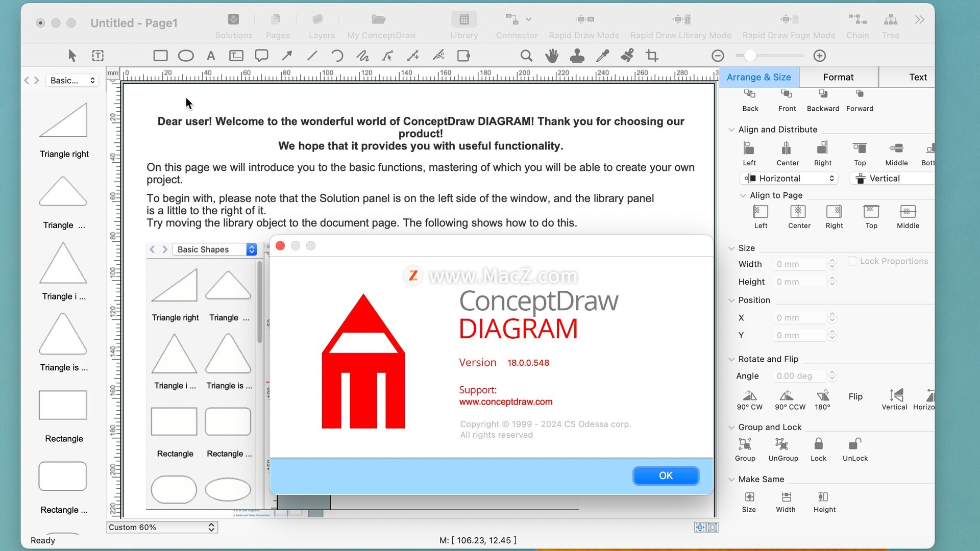Open the Horizontal distribute dropdown
The height and width of the screenshot is (551, 980).
pyautogui.click(x=789, y=178)
